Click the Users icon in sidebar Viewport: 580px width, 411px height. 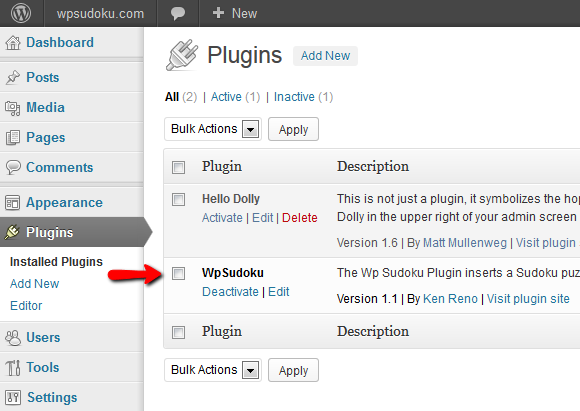(x=13, y=338)
